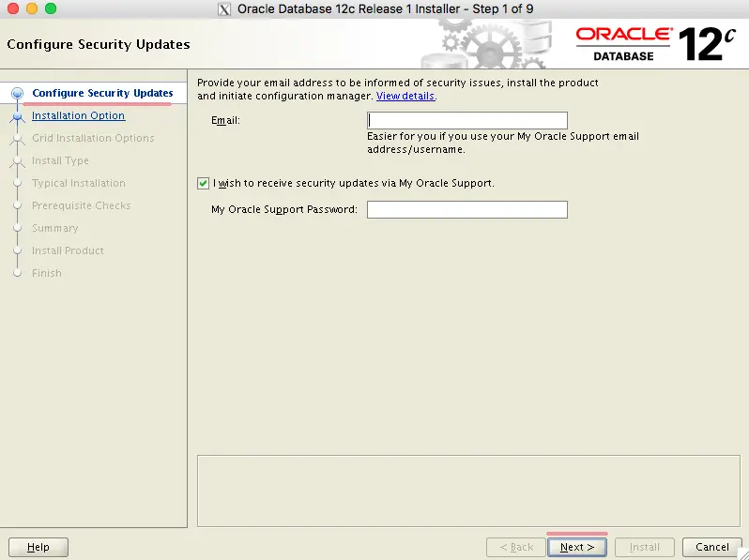Click the Next button
Viewport: 749px width, 560px height.
[577, 547]
